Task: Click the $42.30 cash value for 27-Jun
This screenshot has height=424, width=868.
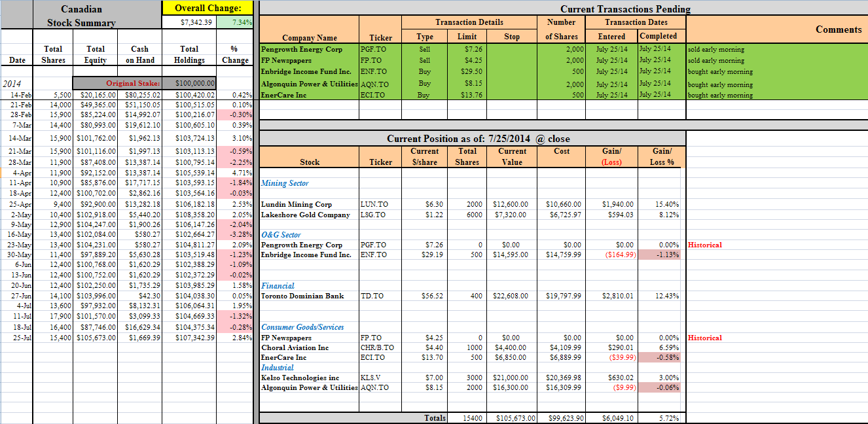Action: [x=150, y=296]
